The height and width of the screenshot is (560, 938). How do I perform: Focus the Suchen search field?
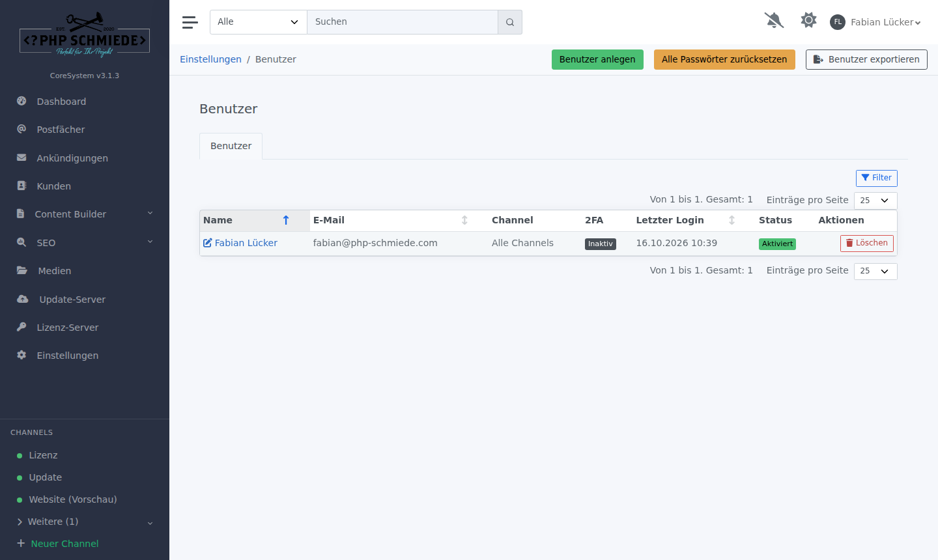pos(403,22)
